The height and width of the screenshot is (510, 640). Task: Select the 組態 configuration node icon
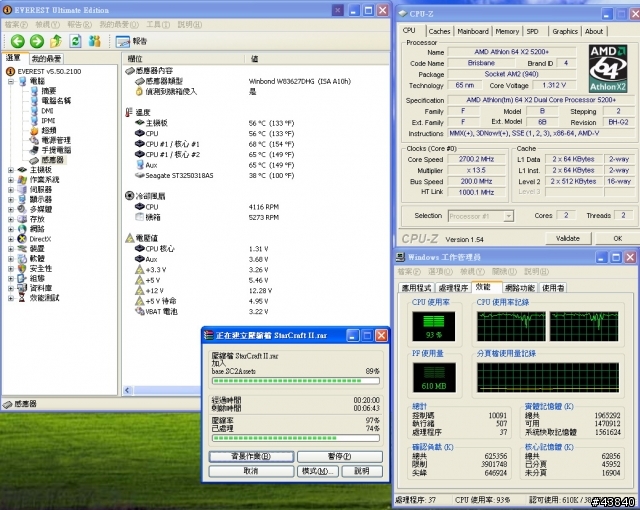(x=22, y=278)
